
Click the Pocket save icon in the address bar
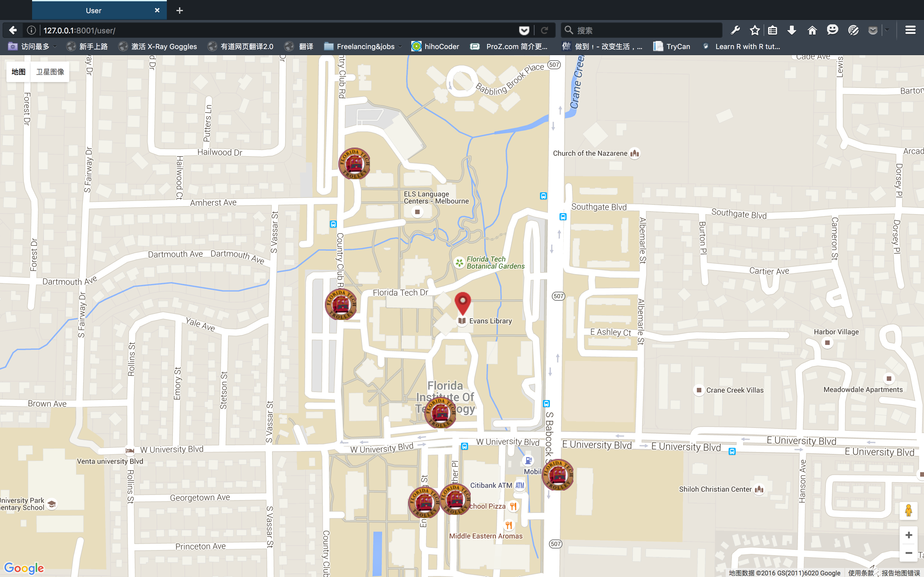(524, 30)
